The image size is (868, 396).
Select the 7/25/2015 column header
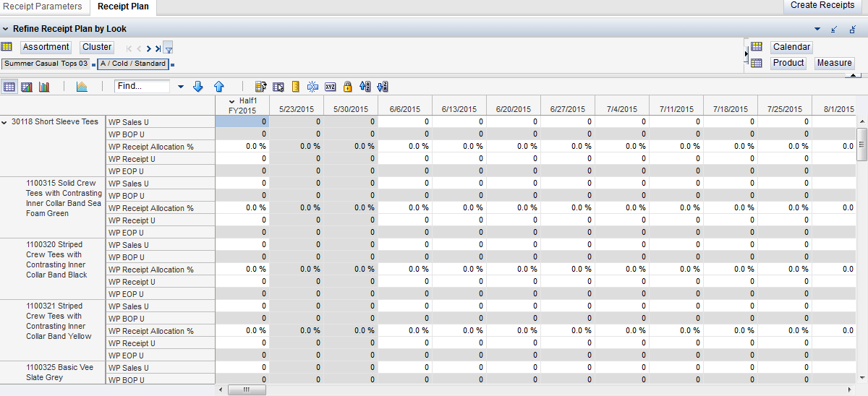pyautogui.click(x=785, y=105)
